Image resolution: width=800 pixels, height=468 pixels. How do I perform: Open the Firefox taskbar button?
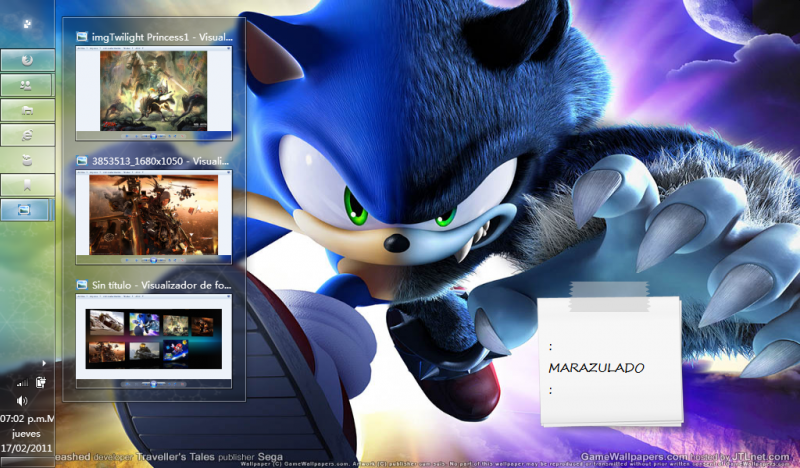tap(28, 60)
